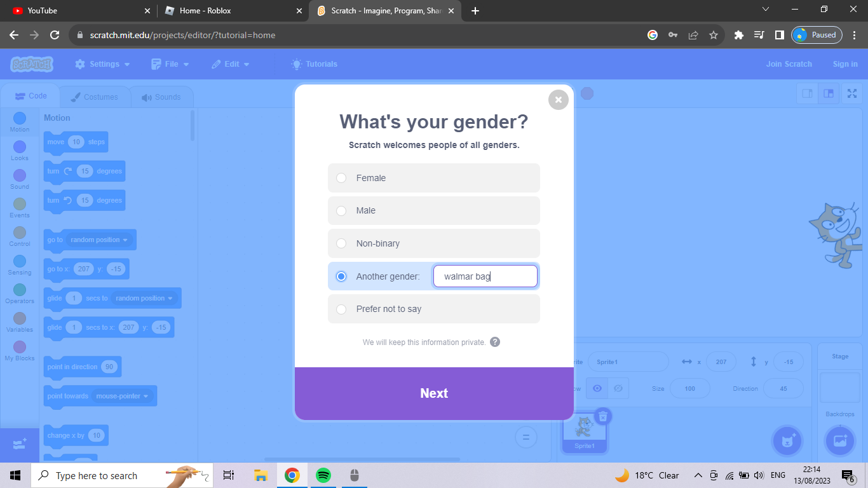Select the My Blocks category
The image size is (868, 488).
[x=20, y=351]
